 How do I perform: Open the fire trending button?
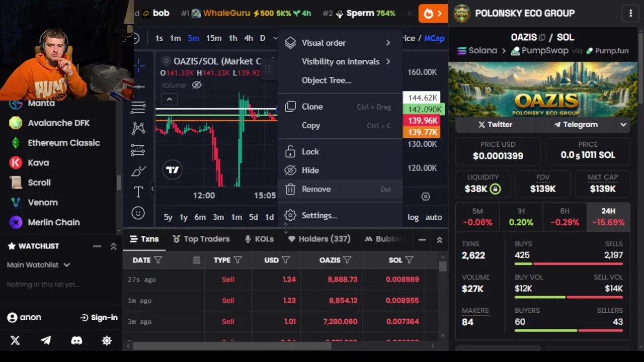click(x=433, y=14)
